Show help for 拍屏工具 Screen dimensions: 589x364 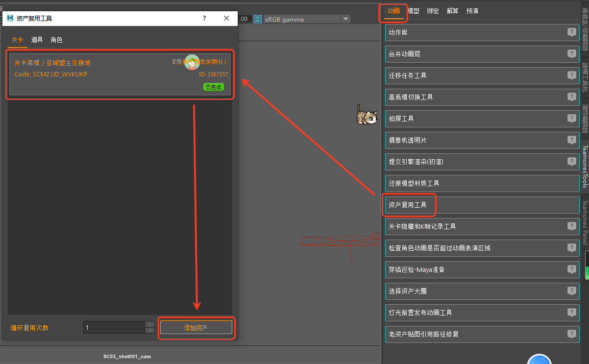coord(571,119)
